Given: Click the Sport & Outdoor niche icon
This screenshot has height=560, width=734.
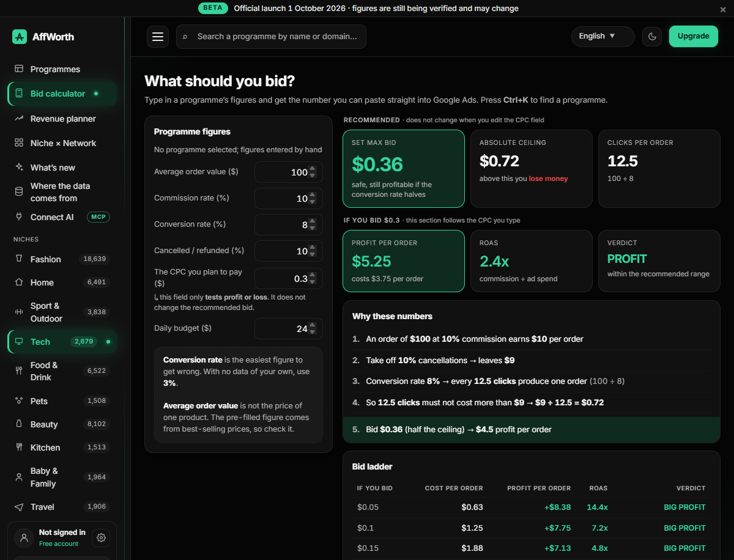Looking at the screenshot, I should click(x=19, y=312).
